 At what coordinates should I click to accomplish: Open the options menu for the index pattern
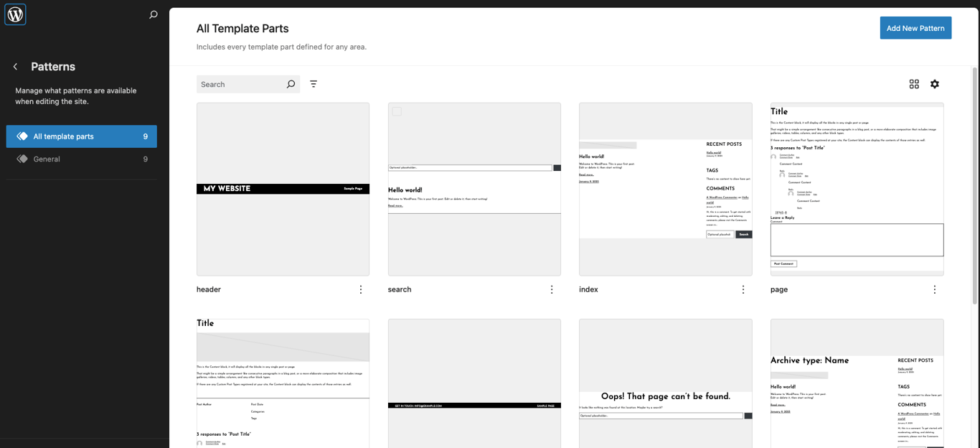(743, 289)
